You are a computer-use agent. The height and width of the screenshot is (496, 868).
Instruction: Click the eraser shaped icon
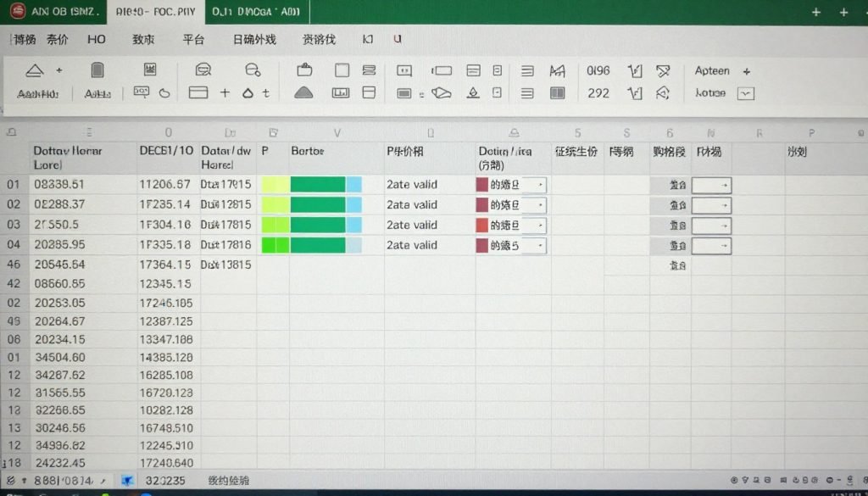[x=441, y=93]
